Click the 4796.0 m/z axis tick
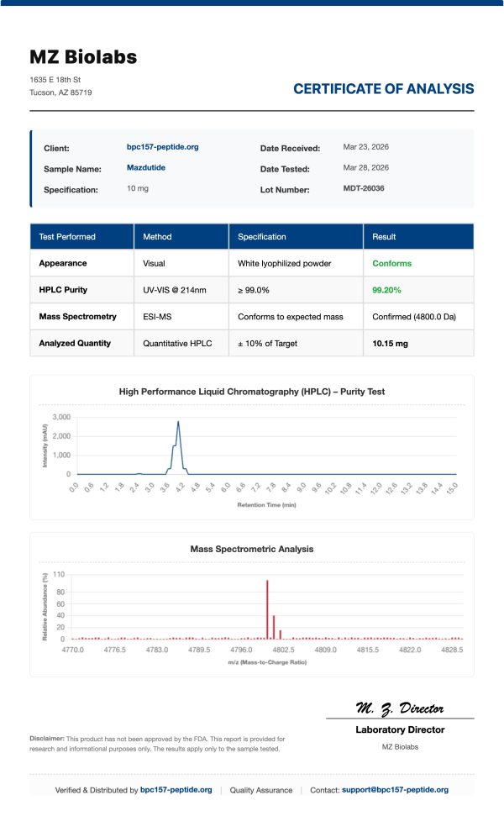This screenshot has height=832, width=504. pos(241,650)
